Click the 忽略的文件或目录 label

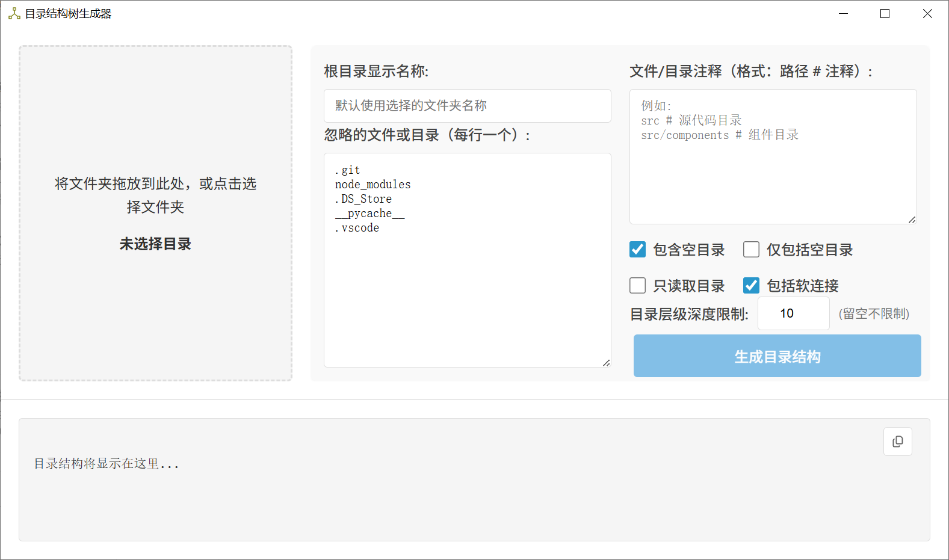point(427,135)
